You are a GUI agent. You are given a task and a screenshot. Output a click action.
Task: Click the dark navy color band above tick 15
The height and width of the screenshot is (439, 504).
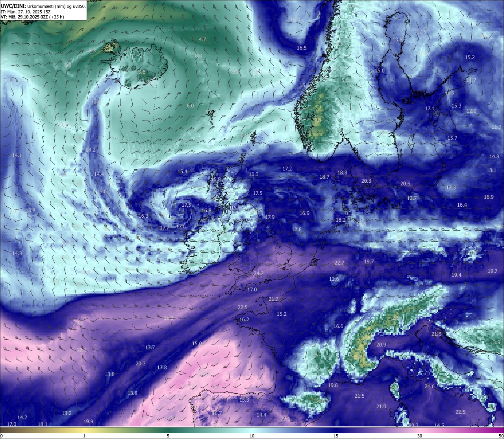coord(336,430)
